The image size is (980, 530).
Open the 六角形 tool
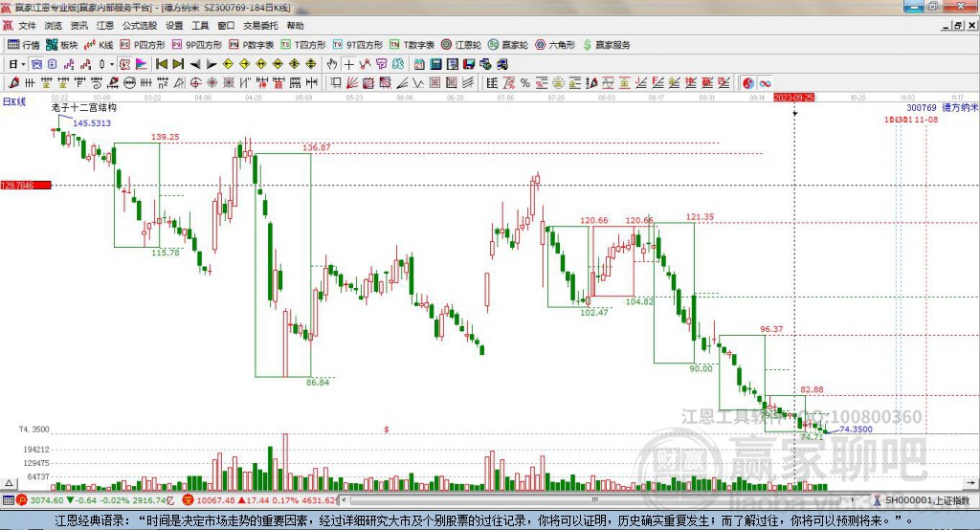[555, 45]
